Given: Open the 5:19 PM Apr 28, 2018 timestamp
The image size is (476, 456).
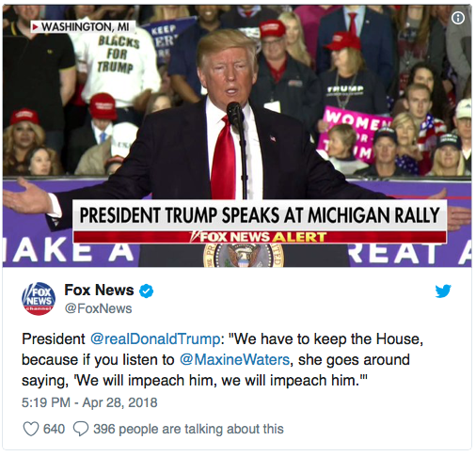Looking at the screenshot, I should (89, 402).
